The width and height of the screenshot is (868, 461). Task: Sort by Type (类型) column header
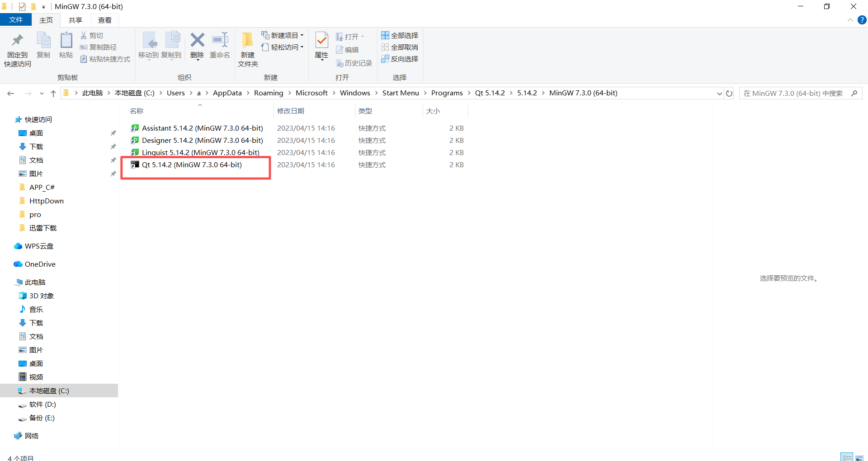389,111
